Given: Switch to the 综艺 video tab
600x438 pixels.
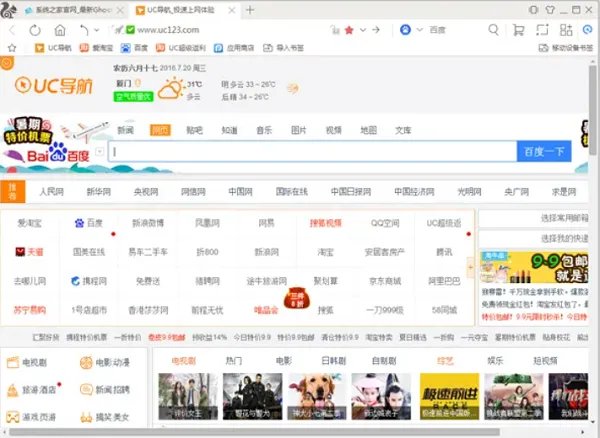Looking at the screenshot, I should 445,360.
